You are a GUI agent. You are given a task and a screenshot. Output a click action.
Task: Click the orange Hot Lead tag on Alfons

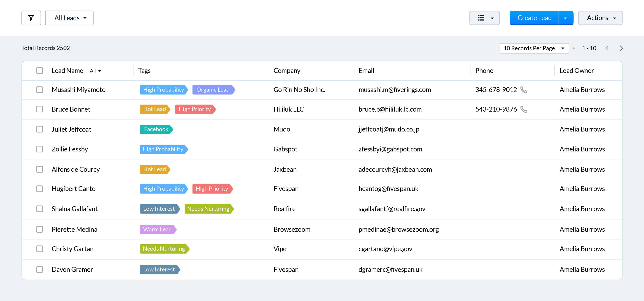click(x=154, y=169)
